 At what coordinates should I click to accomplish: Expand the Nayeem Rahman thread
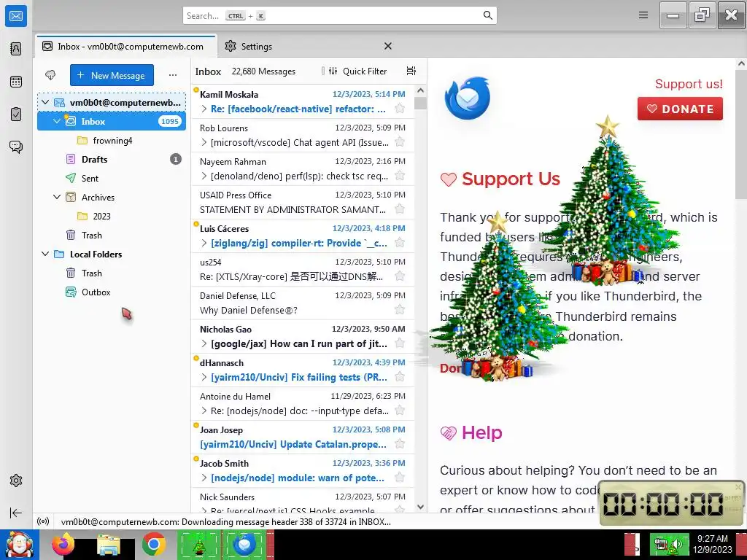tap(204, 176)
